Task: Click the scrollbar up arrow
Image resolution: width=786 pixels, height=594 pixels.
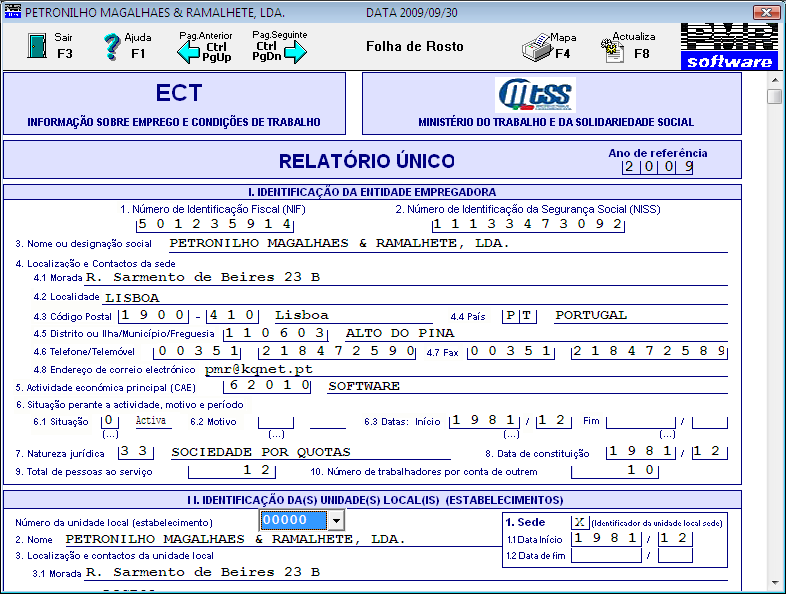Action: coord(775,80)
